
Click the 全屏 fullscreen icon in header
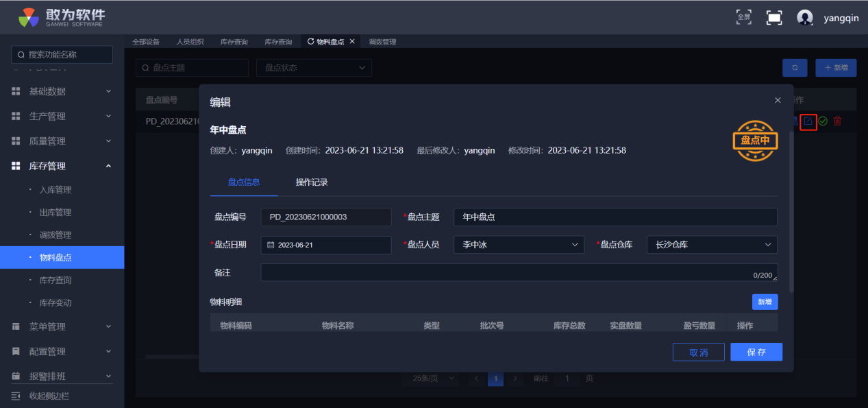pyautogui.click(x=743, y=17)
